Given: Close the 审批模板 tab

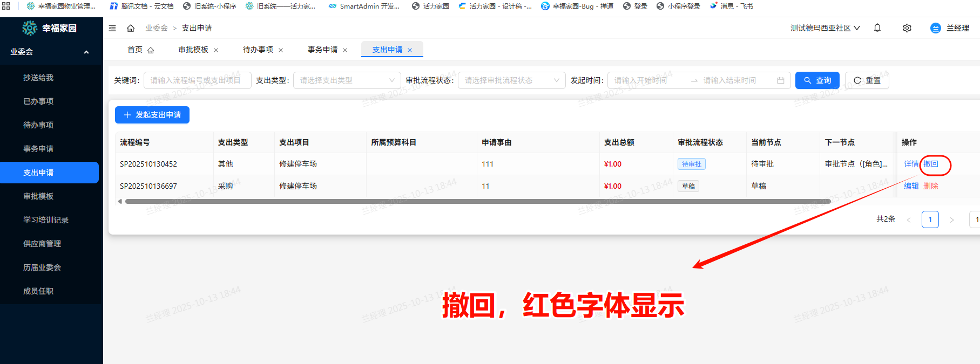Looking at the screenshot, I should (216, 50).
